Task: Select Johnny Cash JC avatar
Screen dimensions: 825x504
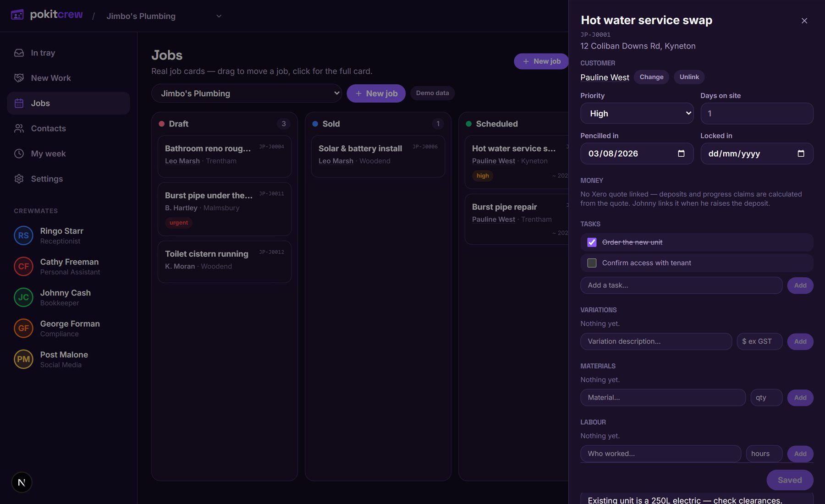Action: click(x=23, y=297)
